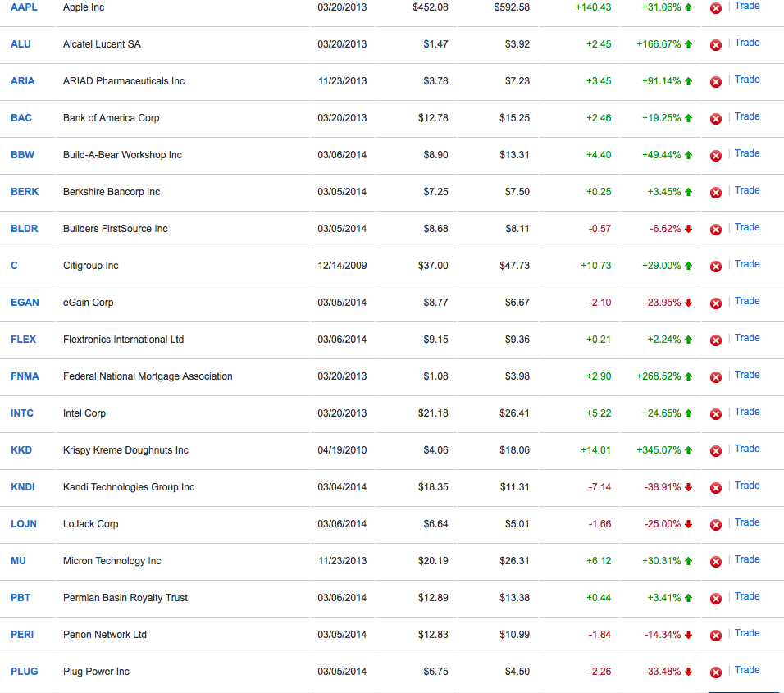This screenshot has height=693, width=784.
Task: Trade Alcatel Lucent SA shares
Action: tap(747, 43)
